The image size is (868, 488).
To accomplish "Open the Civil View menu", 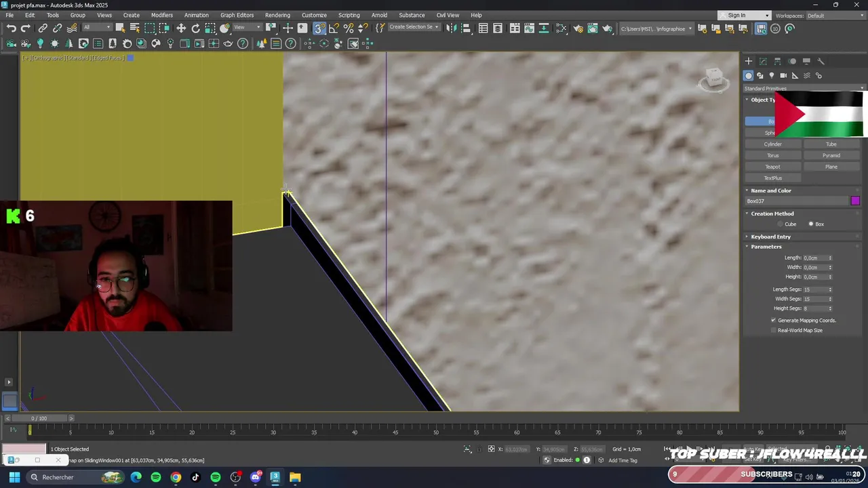I will point(448,15).
